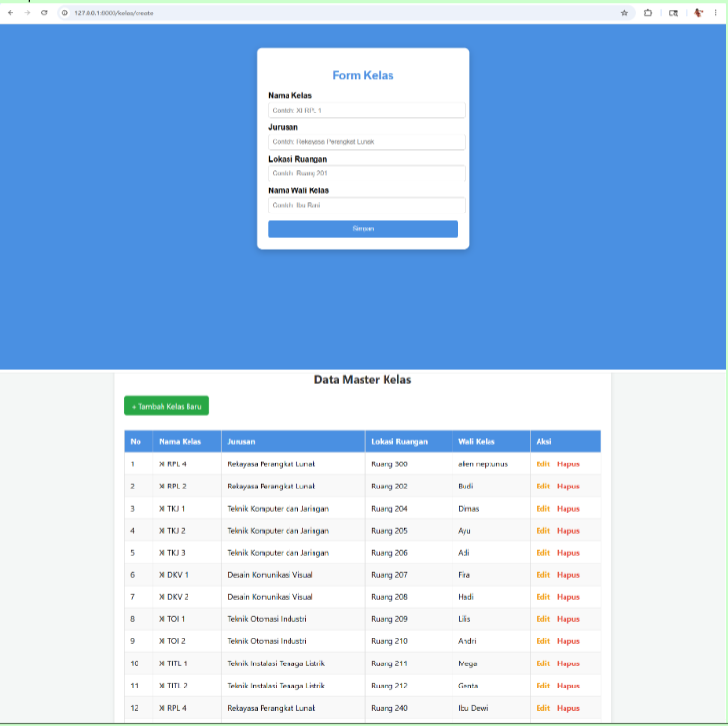Delete the XI RPL 4 row in Ruang 300
The image size is (728, 726).
[x=568, y=464]
